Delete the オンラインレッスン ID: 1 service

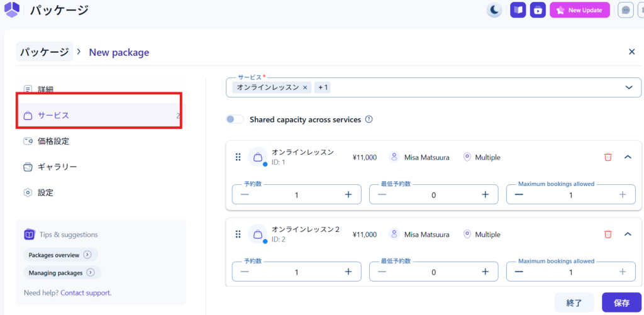[x=608, y=157]
